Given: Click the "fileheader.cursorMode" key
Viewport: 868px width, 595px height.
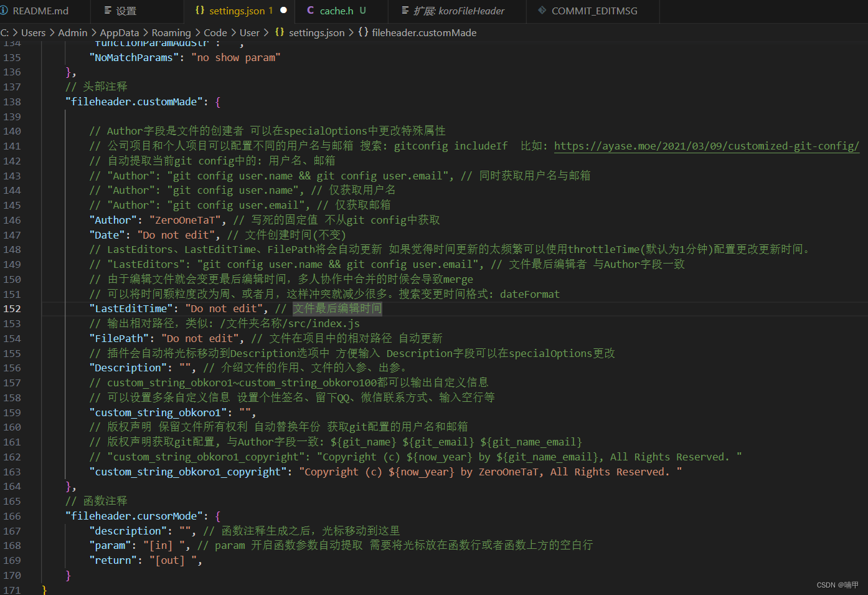Looking at the screenshot, I should click(x=134, y=516).
